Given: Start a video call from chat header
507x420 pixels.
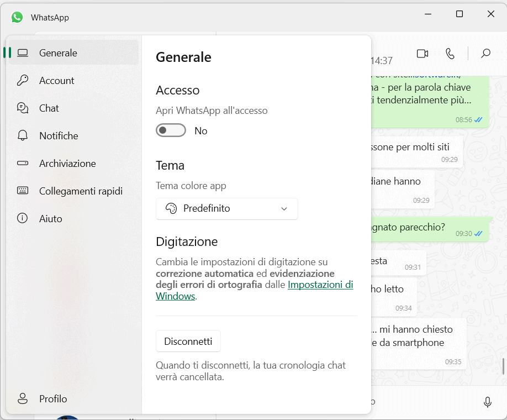Looking at the screenshot, I should [422, 54].
